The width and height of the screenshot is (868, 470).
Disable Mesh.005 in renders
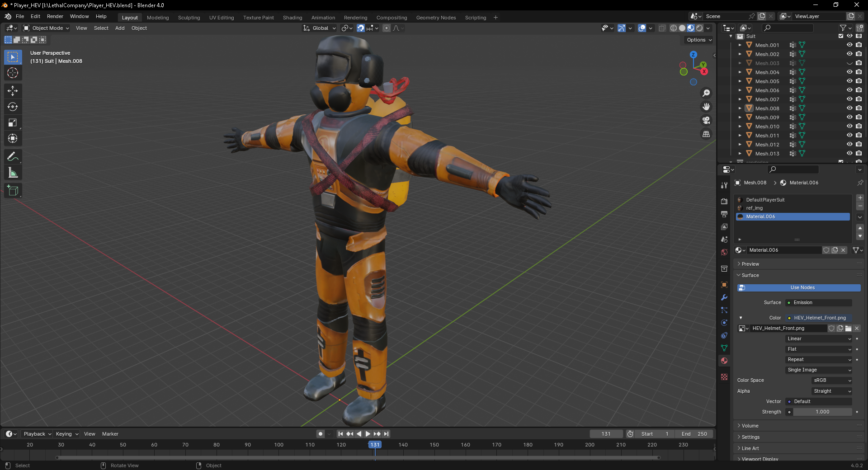859,81
